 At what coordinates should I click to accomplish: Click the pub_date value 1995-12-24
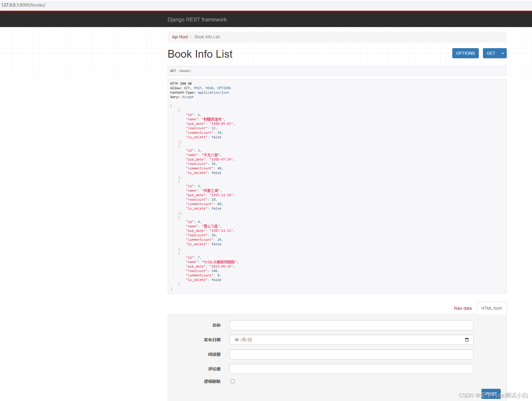221,195
